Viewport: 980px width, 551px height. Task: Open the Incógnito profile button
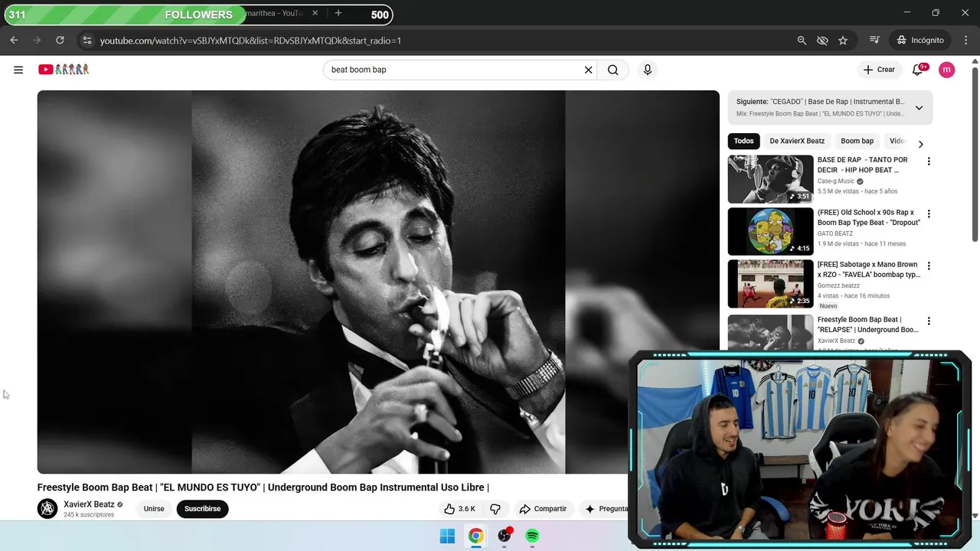[921, 40]
